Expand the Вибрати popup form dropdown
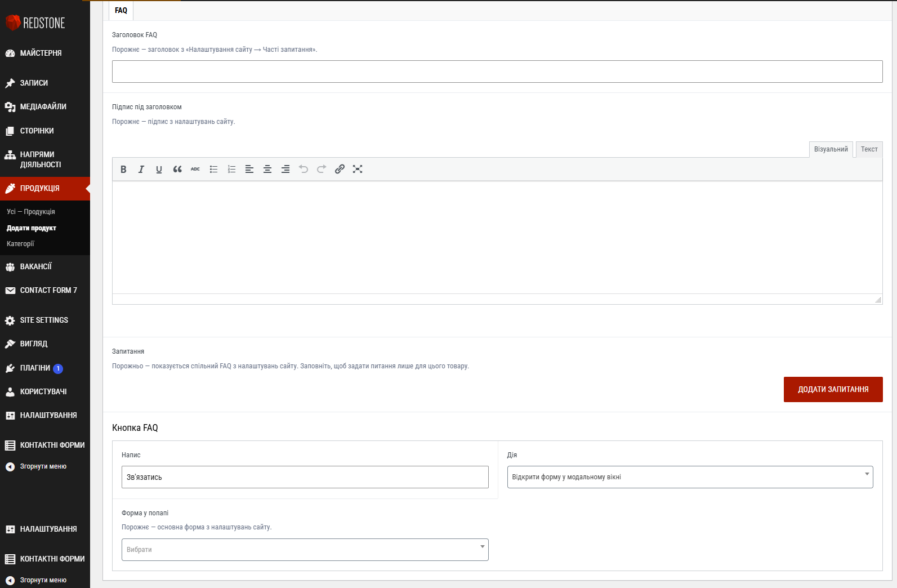This screenshot has width=897, height=588. pyautogui.click(x=305, y=550)
